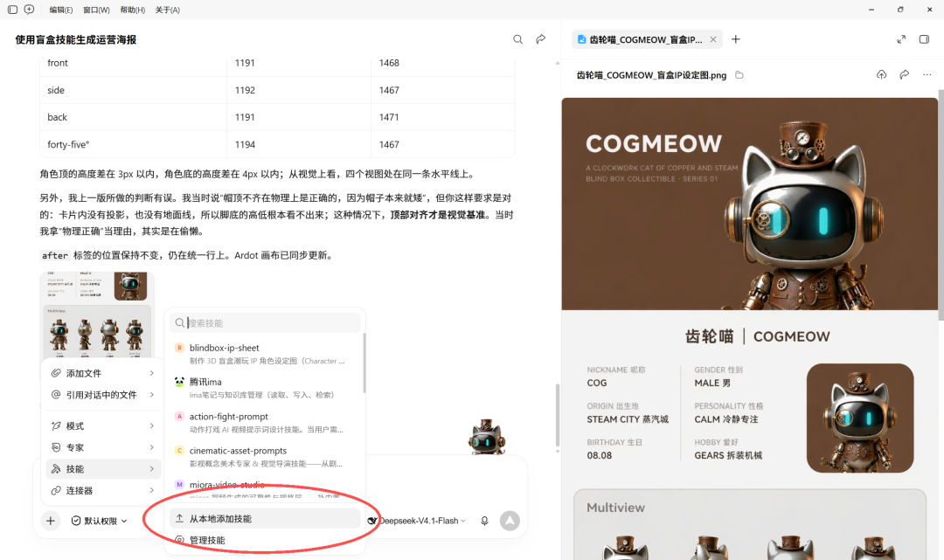Screen dimensions: 944x560
Task: Select the 技能 menu entry
Action: click(103, 469)
